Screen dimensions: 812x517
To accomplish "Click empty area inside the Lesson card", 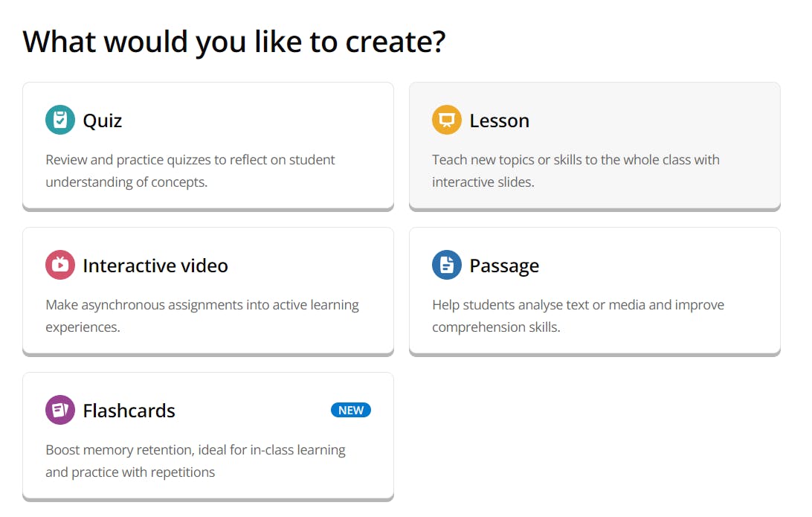I will 669,119.
